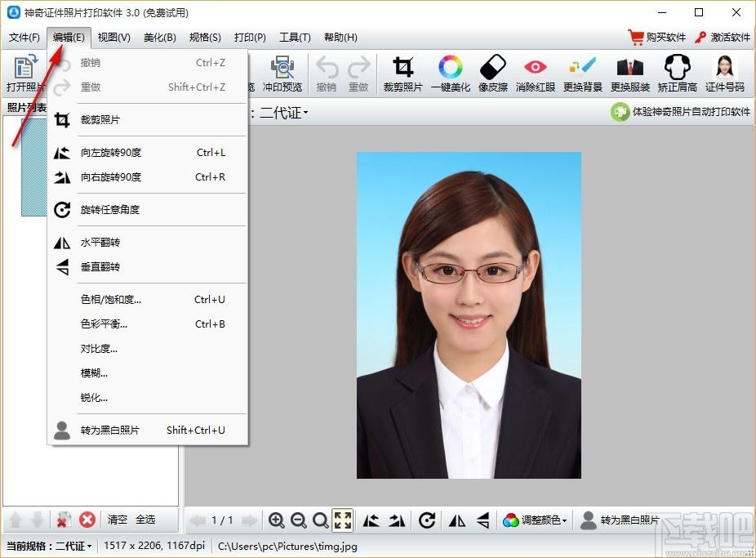Open the 美化(B) menu
Screen dimensions: 756x558
pos(159,37)
